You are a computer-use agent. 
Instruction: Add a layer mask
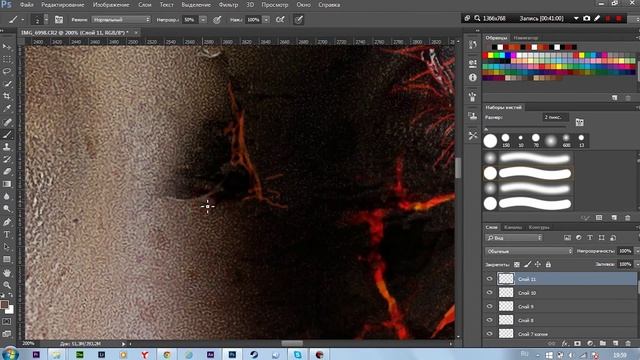pos(577,344)
